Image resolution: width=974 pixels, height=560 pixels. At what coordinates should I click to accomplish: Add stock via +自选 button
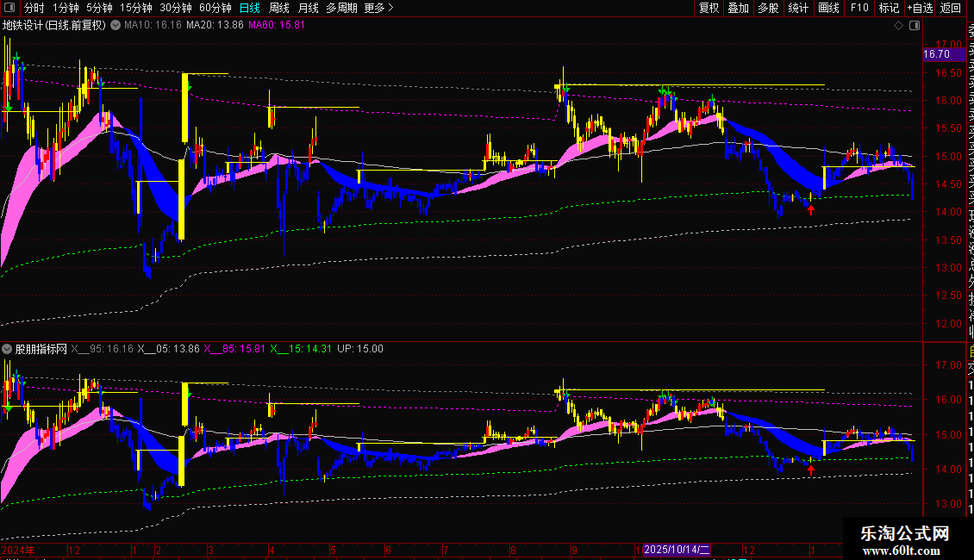pos(920,8)
